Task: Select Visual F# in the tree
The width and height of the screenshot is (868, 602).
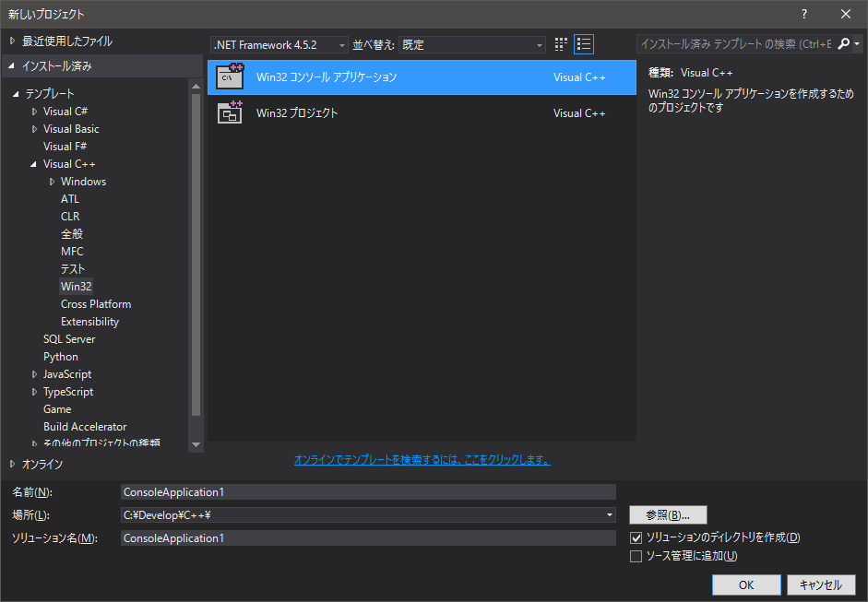Action: [x=65, y=146]
